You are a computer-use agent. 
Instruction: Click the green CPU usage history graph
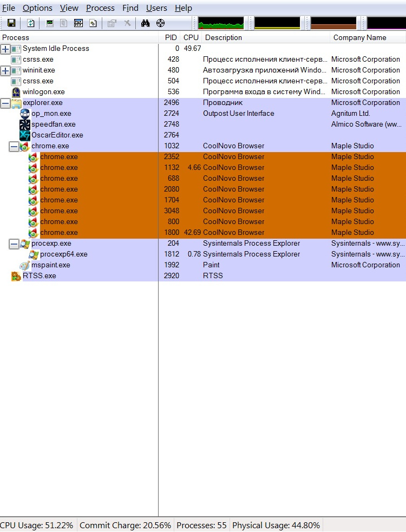[x=221, y=23]
